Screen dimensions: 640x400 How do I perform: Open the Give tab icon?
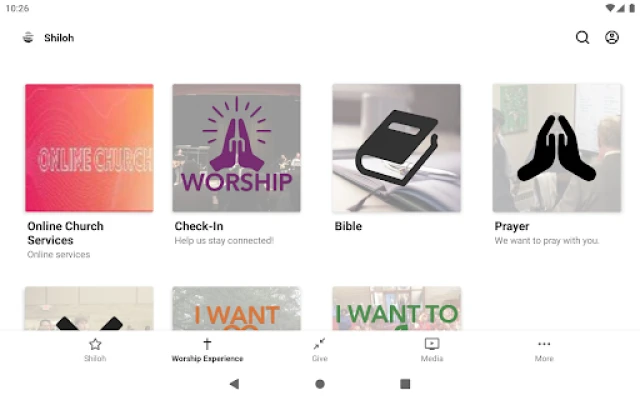point(319,344)
